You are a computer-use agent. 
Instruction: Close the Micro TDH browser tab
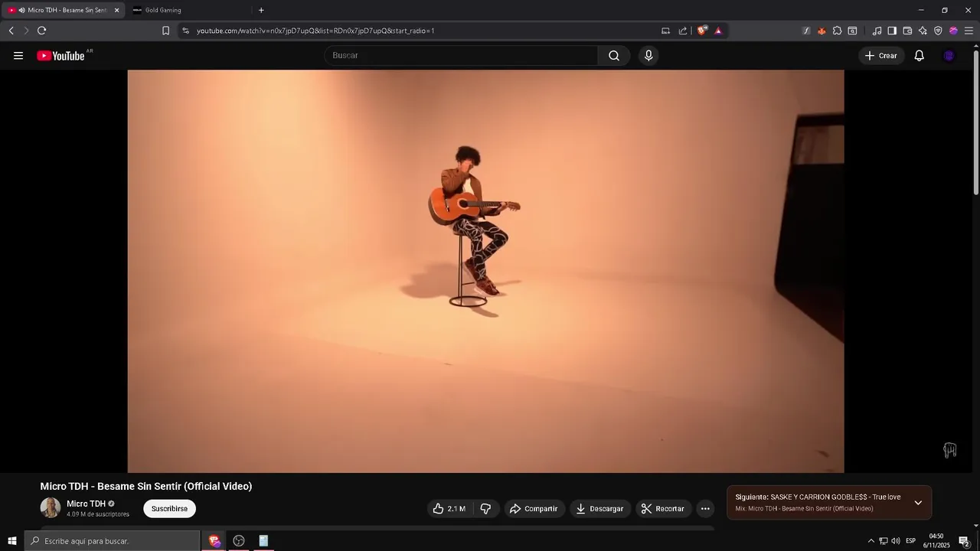(x=116, y=10)
